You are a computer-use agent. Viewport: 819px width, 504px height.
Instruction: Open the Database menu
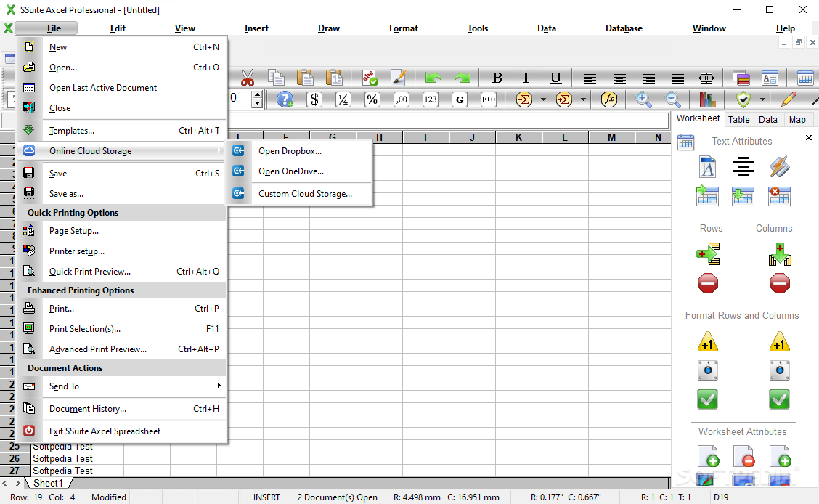(x=624, y=28)
